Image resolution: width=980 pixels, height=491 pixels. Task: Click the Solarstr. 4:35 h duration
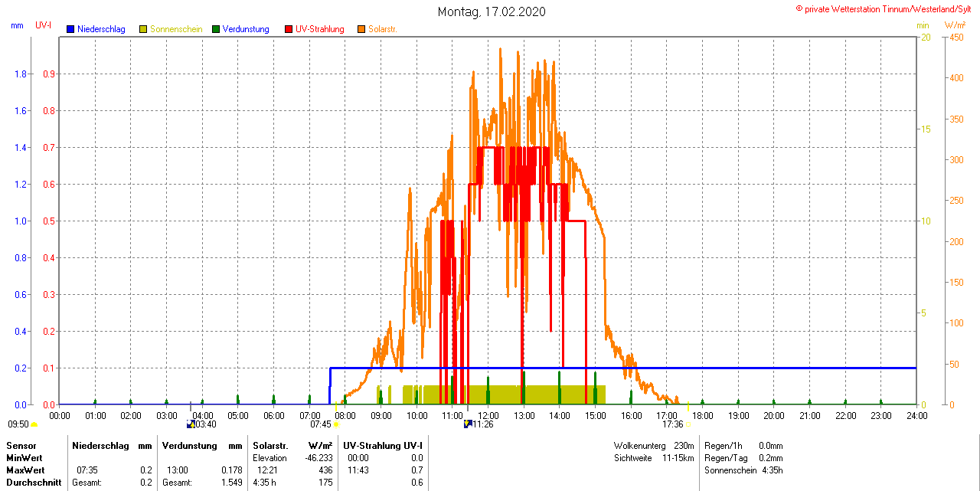click(x=264, y=483)
